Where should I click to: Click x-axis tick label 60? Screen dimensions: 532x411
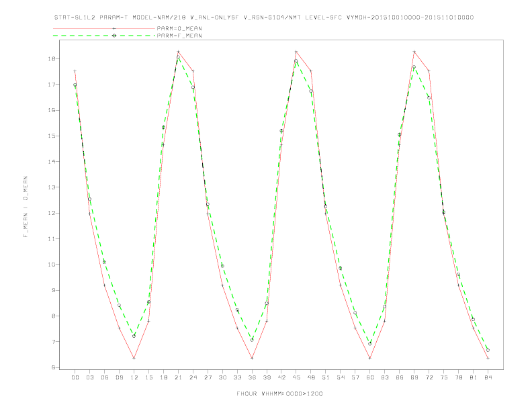(x=370, y=377)
